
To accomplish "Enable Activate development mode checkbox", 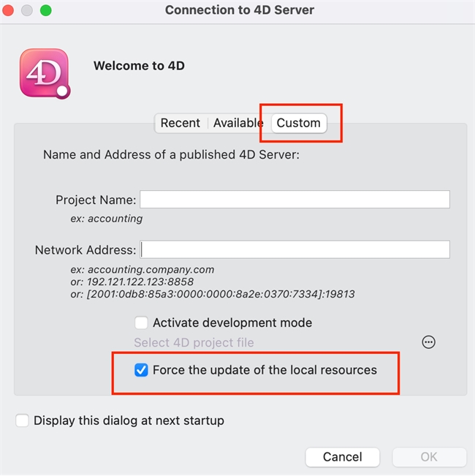I will [142, 322].
